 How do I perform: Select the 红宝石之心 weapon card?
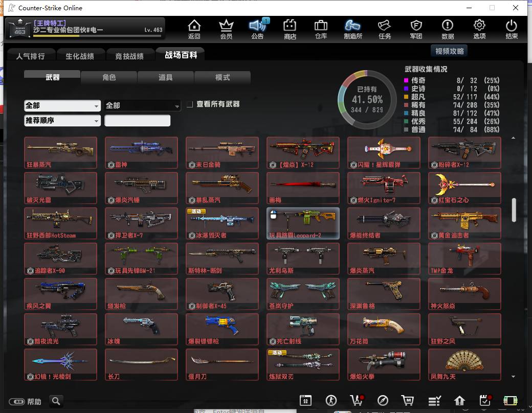coord(464,188)
